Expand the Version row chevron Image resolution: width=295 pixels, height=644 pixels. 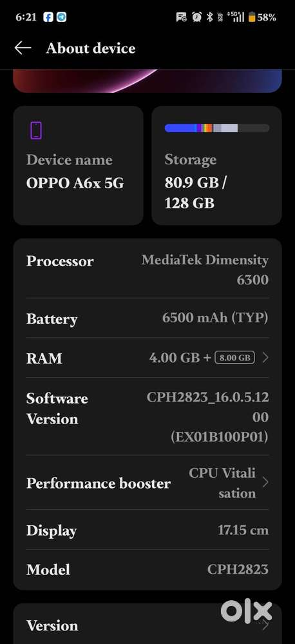point(265,625)
